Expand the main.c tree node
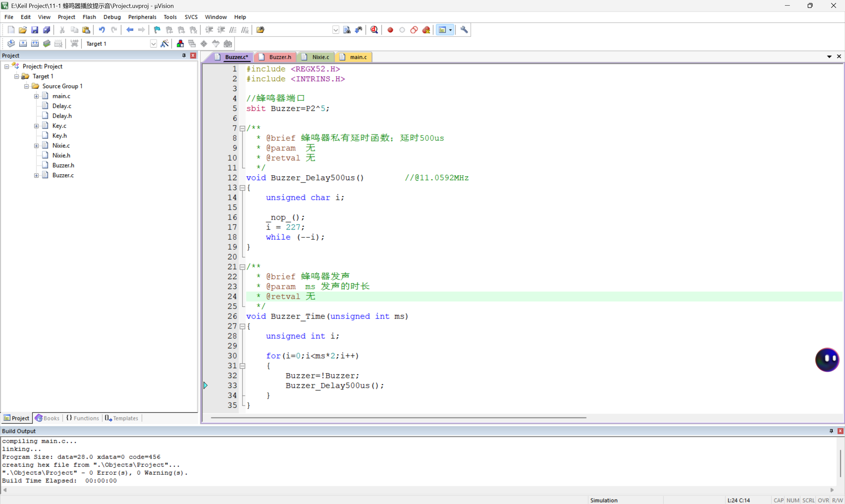 click(x=36, y=96)
